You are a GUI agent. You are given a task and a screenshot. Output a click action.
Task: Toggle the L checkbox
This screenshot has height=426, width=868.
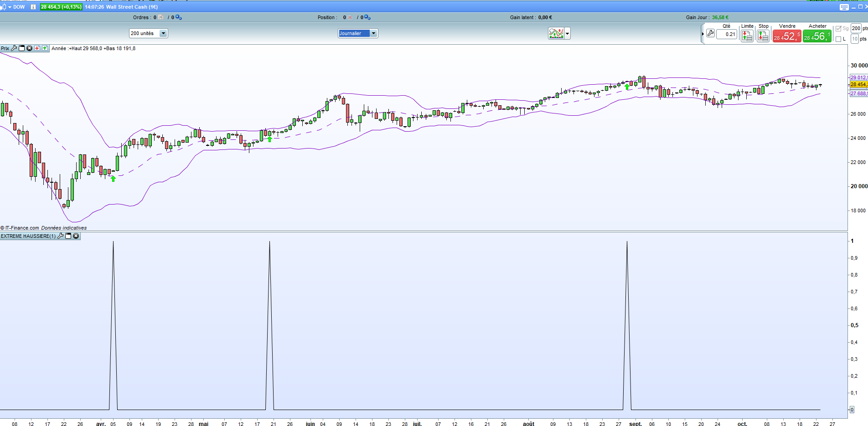coord(838,39)
